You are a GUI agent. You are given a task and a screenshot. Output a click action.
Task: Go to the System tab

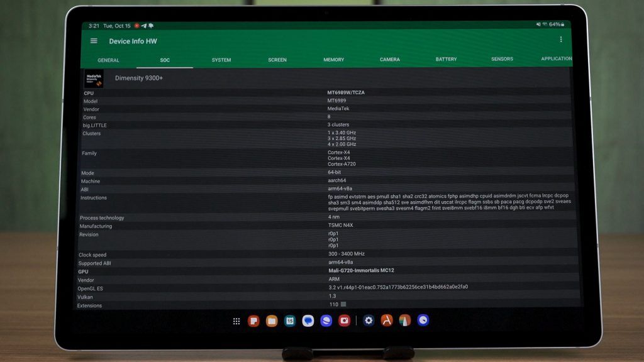click(221, 60)
